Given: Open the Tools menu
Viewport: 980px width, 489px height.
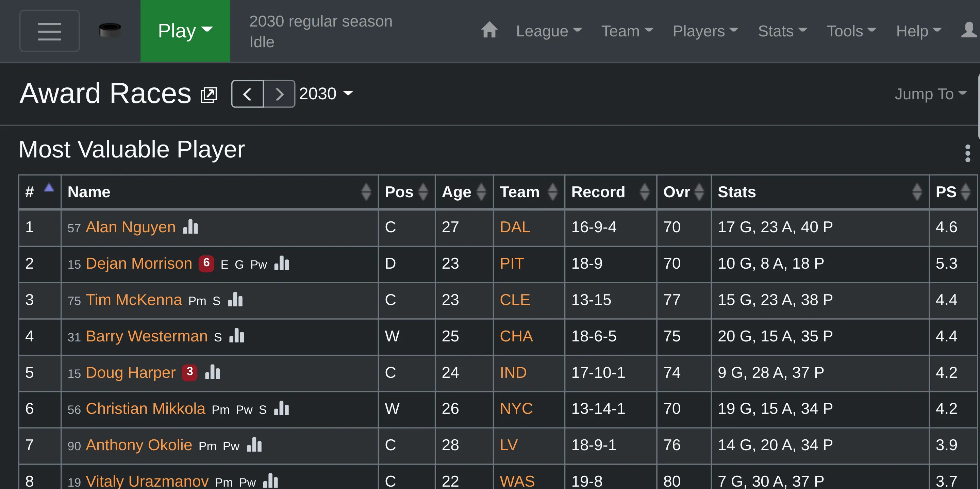Looking at the screenshot, I should click(x=851, y=31).
